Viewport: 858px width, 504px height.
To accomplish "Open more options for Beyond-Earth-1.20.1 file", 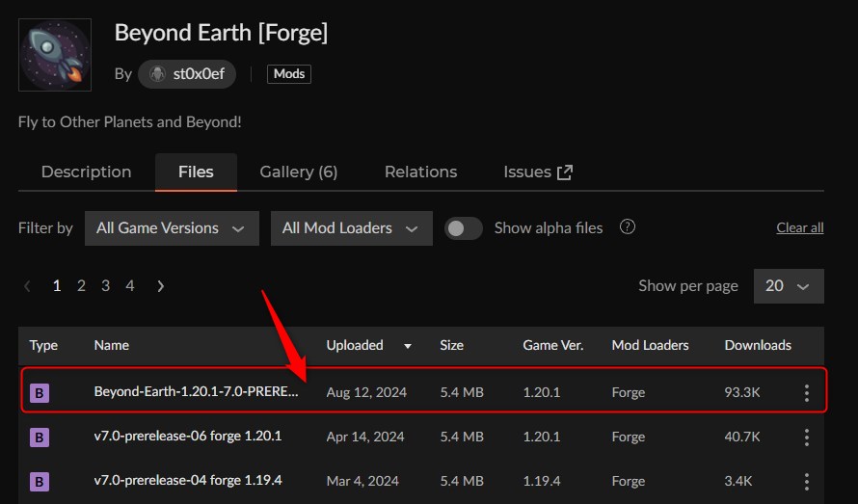I will (x=807, y=393).
